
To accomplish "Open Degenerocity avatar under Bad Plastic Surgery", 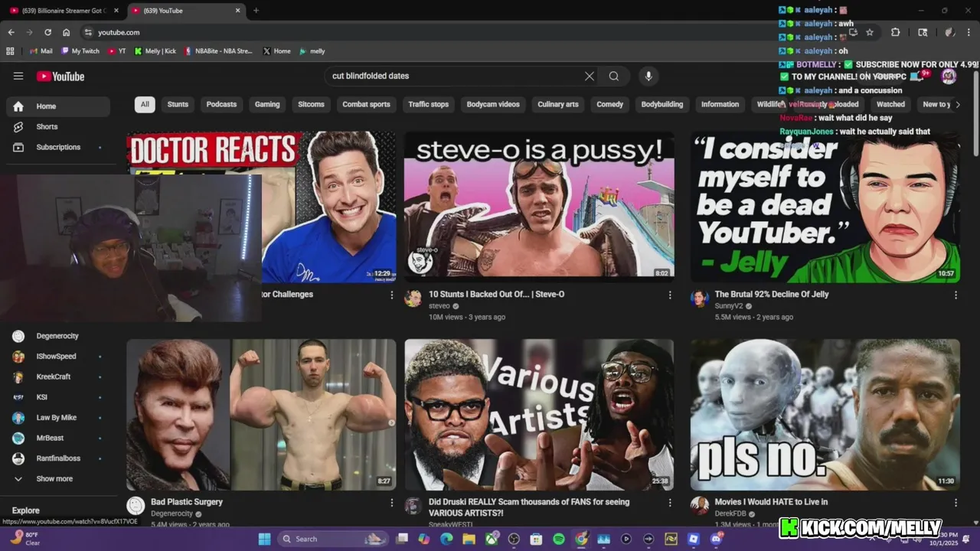I will click(x=136, y=506).
